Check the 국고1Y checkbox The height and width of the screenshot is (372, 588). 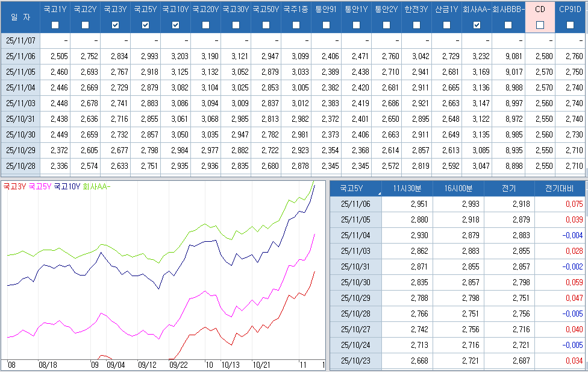click(55, 25)
